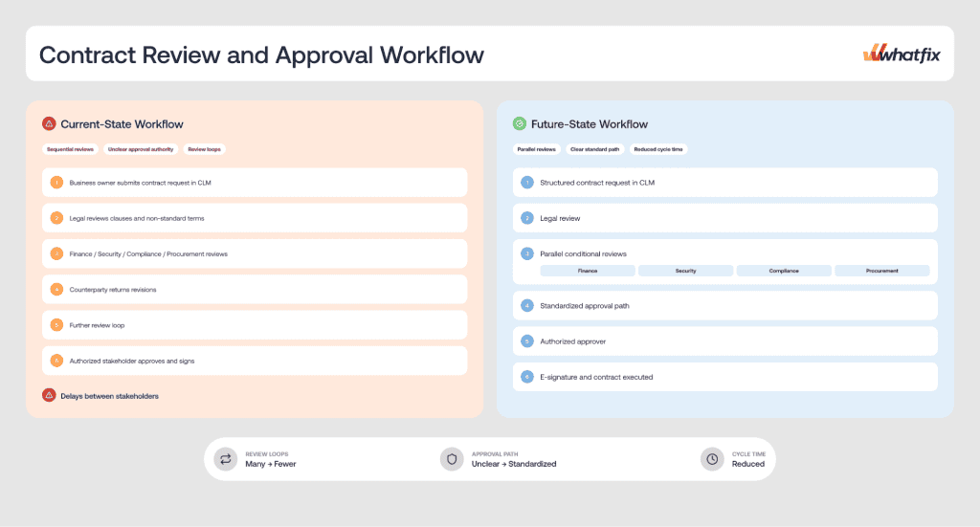
Task: Click text Legal reviews clauses and non-standard terms
Action: 137,218
